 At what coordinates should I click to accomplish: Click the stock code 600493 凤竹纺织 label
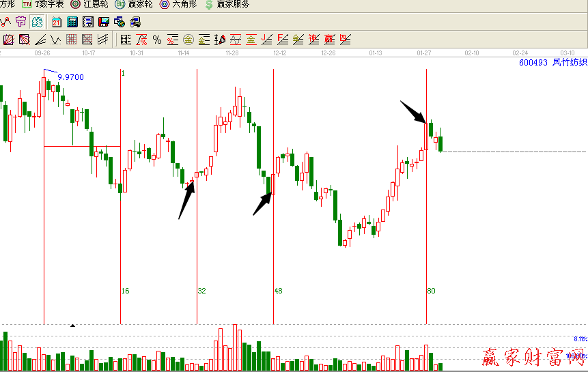pos(552,62)
